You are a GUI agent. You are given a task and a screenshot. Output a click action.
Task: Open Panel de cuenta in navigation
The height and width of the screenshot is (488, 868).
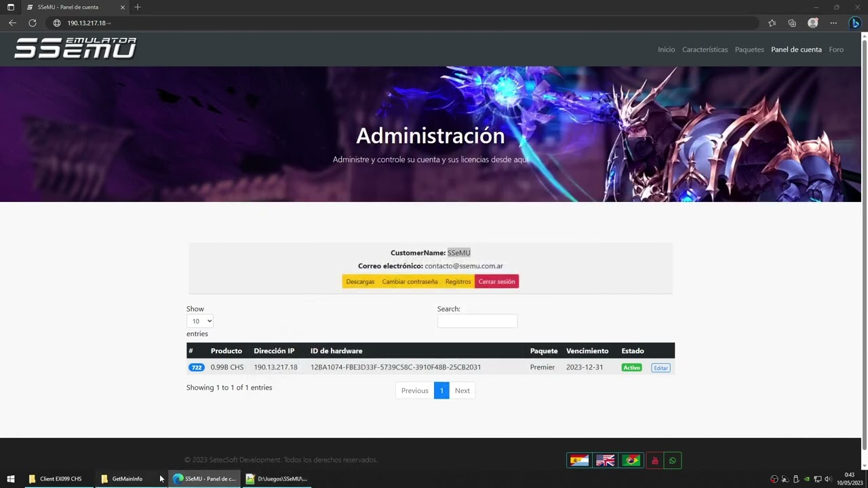click(x=796, y=49)
